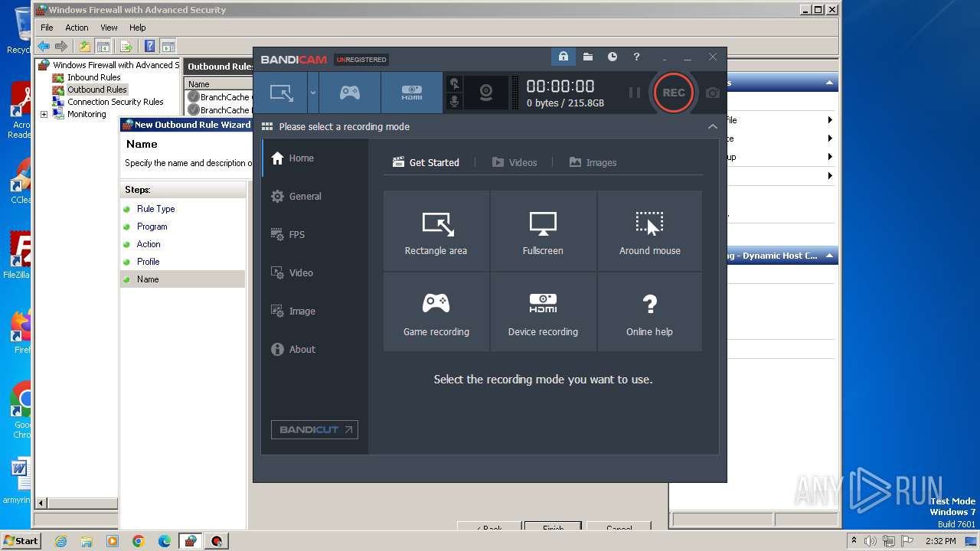
Task: Click the Name column header in Outbound Rules
Action: coord(217,84)
